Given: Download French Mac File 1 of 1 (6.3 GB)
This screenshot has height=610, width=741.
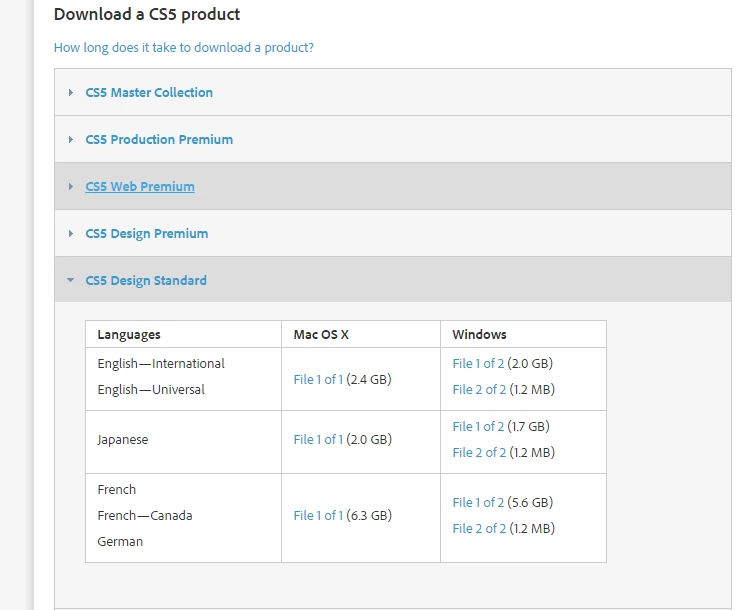Looking at the screenshot, I should pos(318,515).
